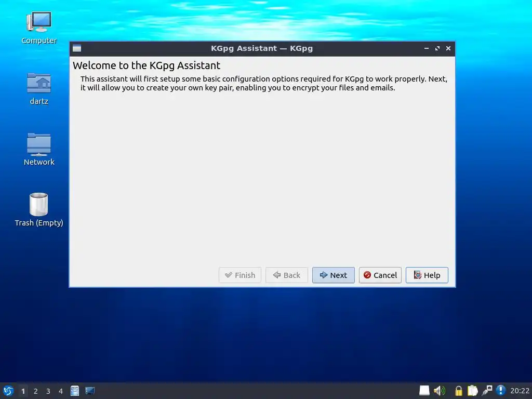Switch to workspace 2
This screenshot has height=399, width=532.
pos(36,391)
